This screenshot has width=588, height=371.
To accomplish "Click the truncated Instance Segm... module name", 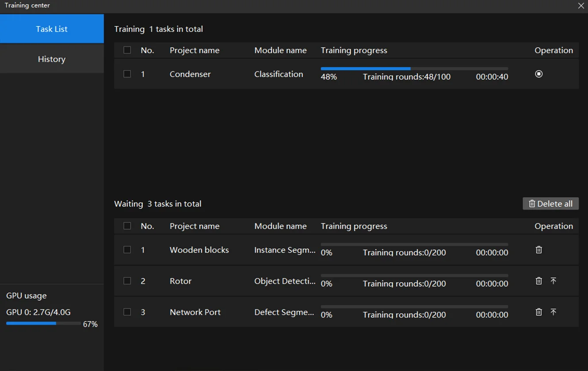I will (x=285, y=250).
